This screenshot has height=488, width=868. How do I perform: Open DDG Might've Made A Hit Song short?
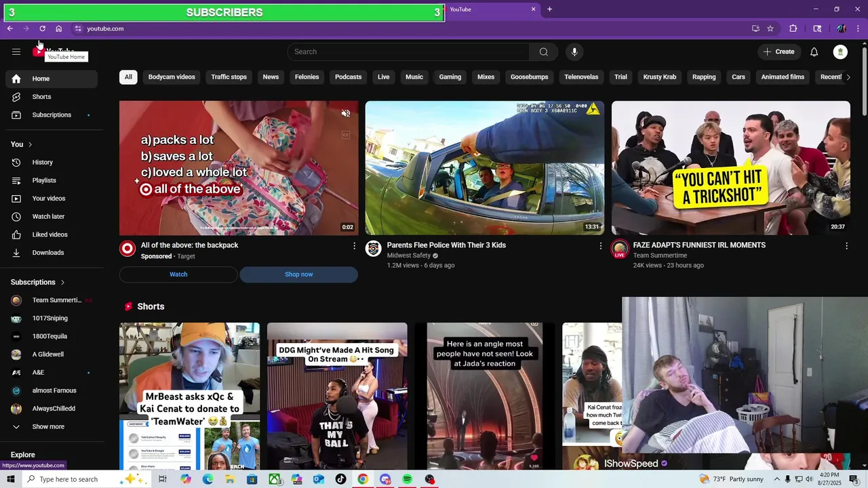[337, 396]
